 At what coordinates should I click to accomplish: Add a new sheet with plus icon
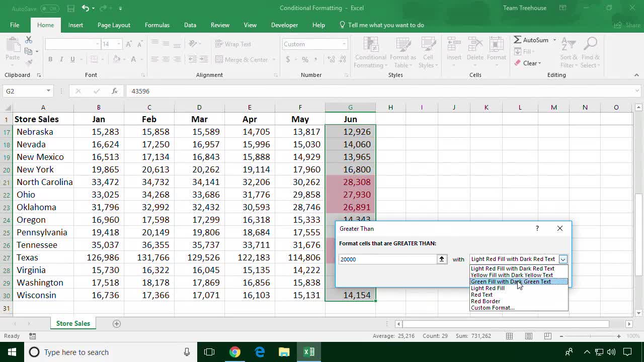[117, 323]
